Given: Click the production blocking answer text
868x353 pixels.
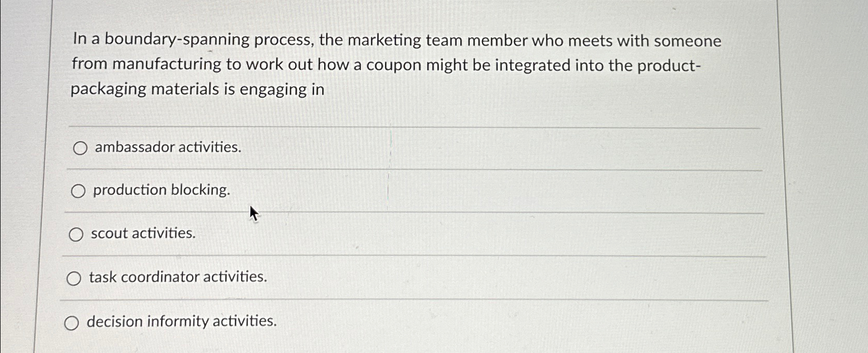Looking at the screenshot, I should click(x=161, y=190).
